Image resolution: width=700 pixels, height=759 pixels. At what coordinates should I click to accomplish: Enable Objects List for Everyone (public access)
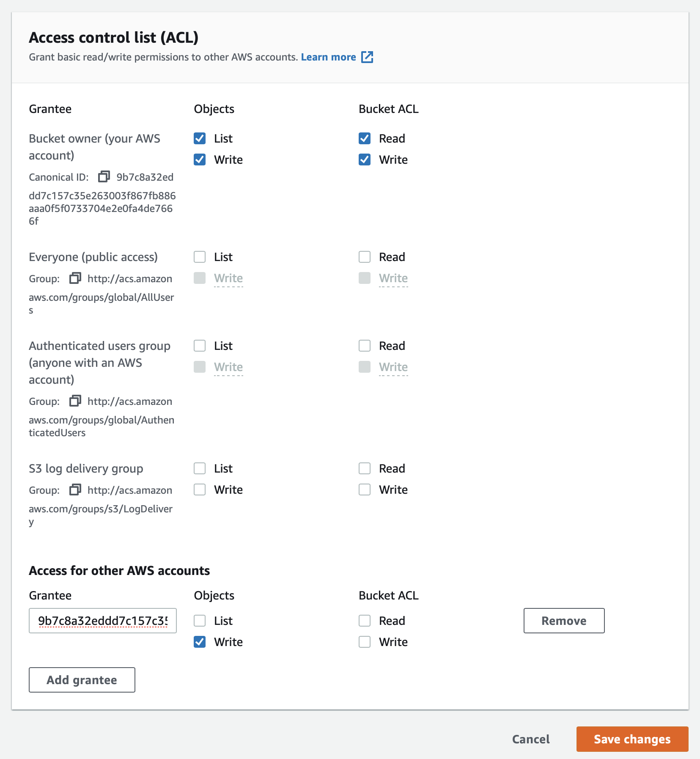pos(200,257)
